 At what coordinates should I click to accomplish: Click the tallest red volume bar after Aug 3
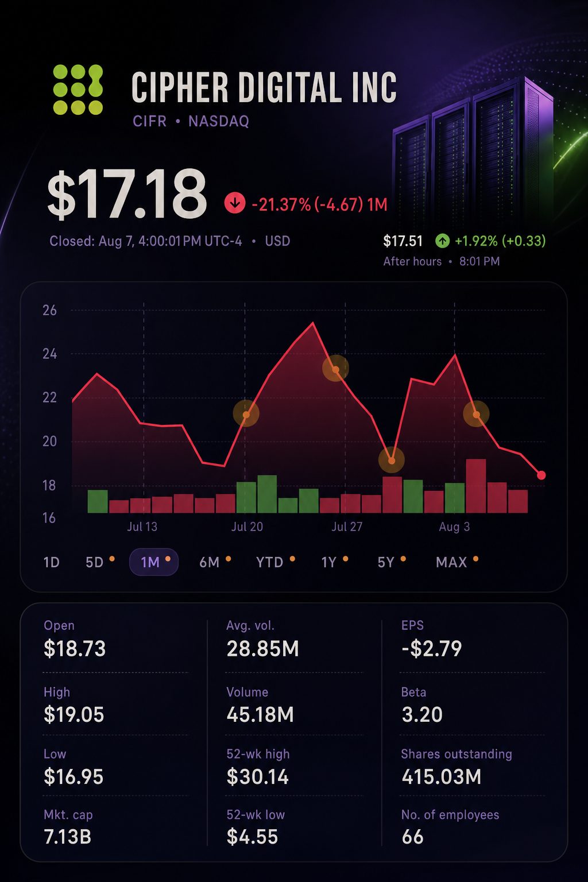(475, 486)
